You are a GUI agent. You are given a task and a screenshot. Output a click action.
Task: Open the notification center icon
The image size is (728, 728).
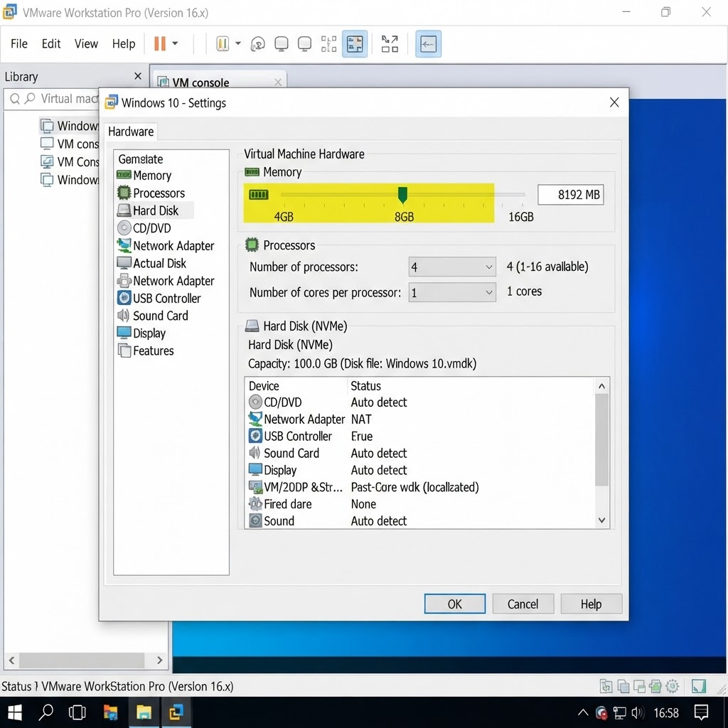(700, 712)
